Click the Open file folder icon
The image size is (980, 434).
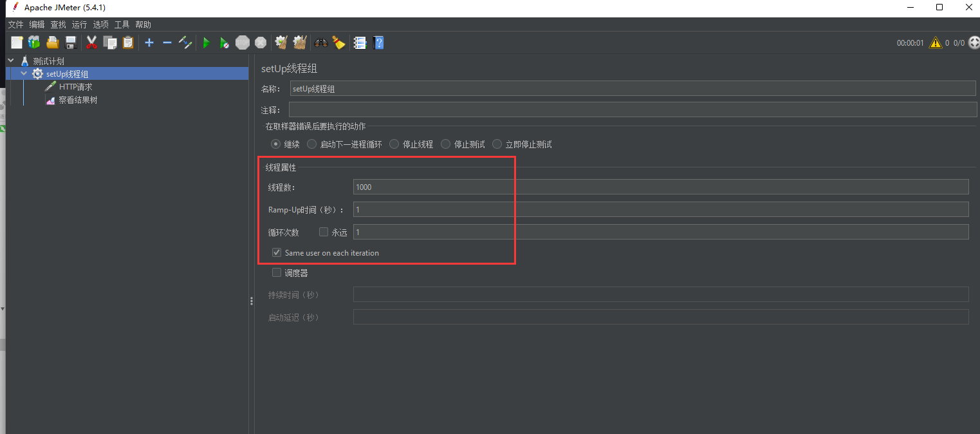(x=53, y=42)
